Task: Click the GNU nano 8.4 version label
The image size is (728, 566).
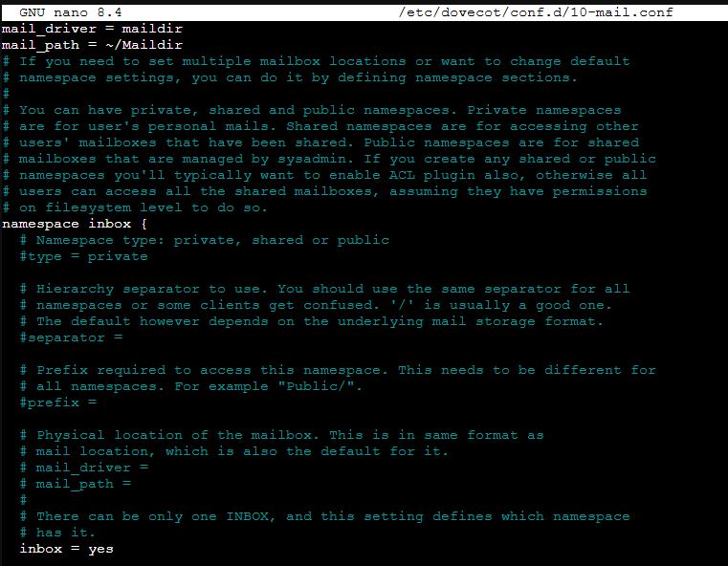Action: point(67,12)
